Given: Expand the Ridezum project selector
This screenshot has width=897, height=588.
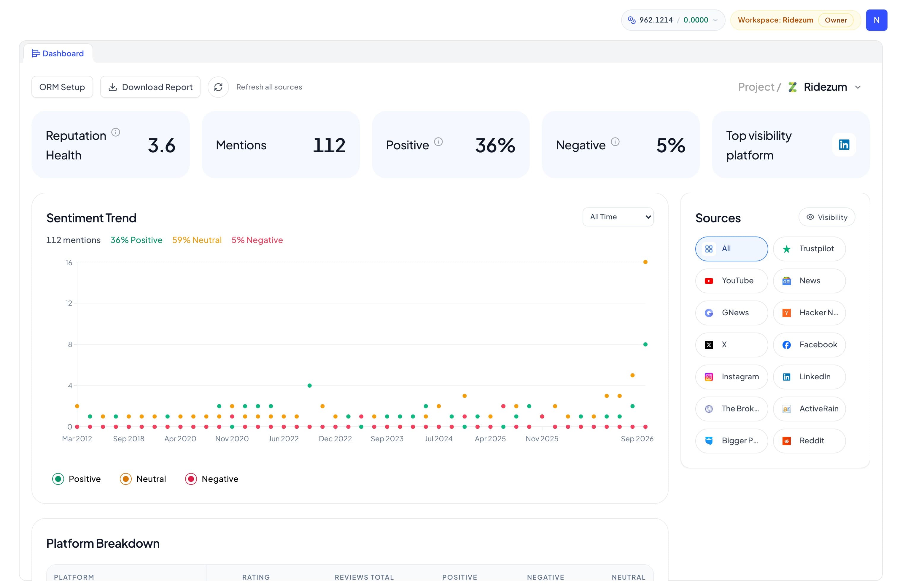Looking at the screenshot, I should coord(825,87).
